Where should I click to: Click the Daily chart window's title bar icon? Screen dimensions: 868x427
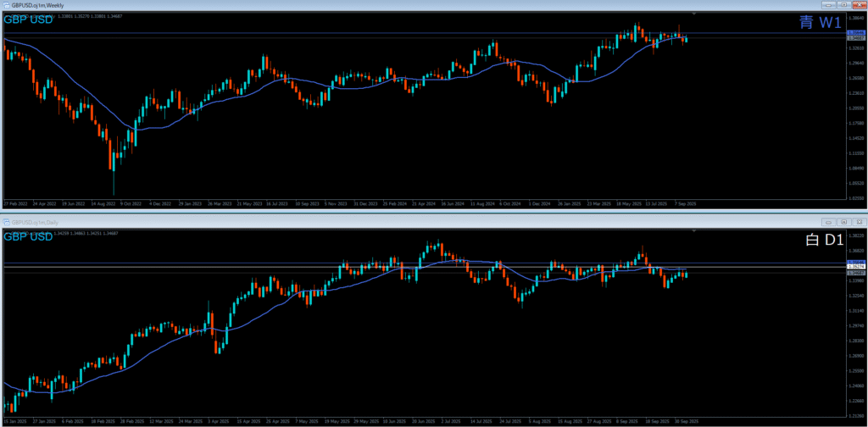point(6,222)
